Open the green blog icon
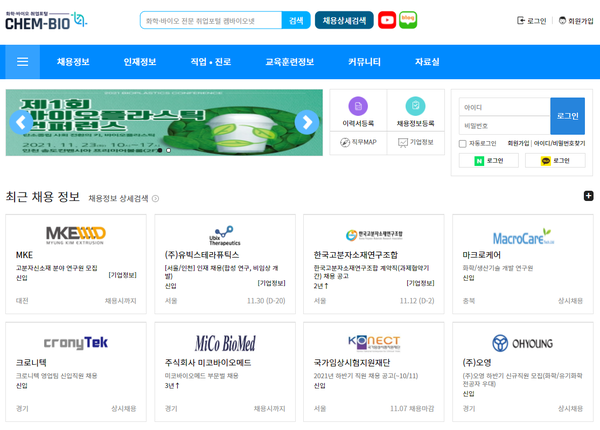The image size is (600, 430). 408,20
